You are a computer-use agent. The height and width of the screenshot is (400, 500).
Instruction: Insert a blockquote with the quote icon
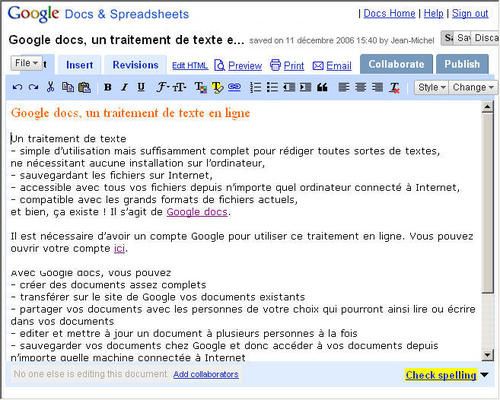322,87
